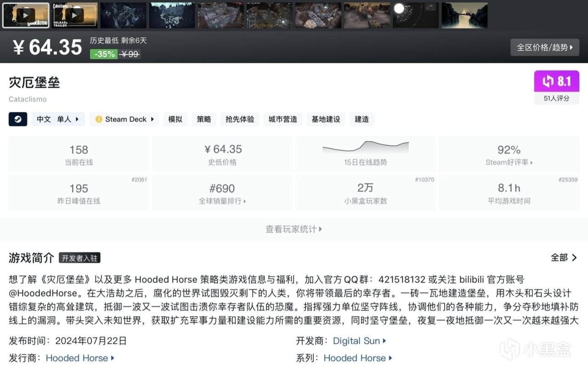Screen dimensions: 588x370
Task: Select the 抢先体验 tag
Action: point(240,119)
